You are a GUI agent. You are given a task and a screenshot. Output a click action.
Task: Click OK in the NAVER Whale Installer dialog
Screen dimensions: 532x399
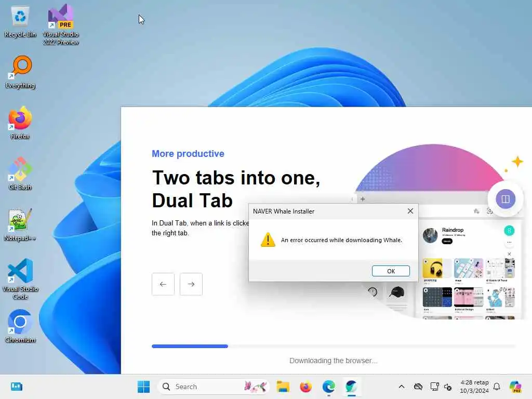[391, 271]
